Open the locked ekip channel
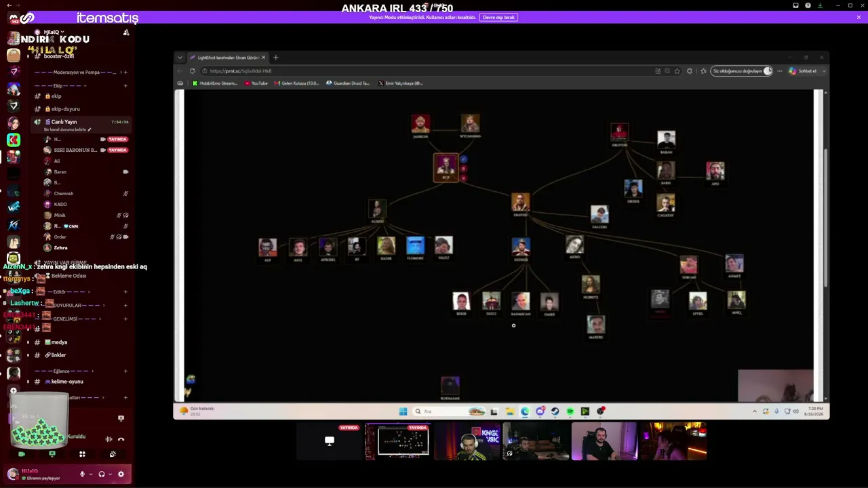 point(56,96)
